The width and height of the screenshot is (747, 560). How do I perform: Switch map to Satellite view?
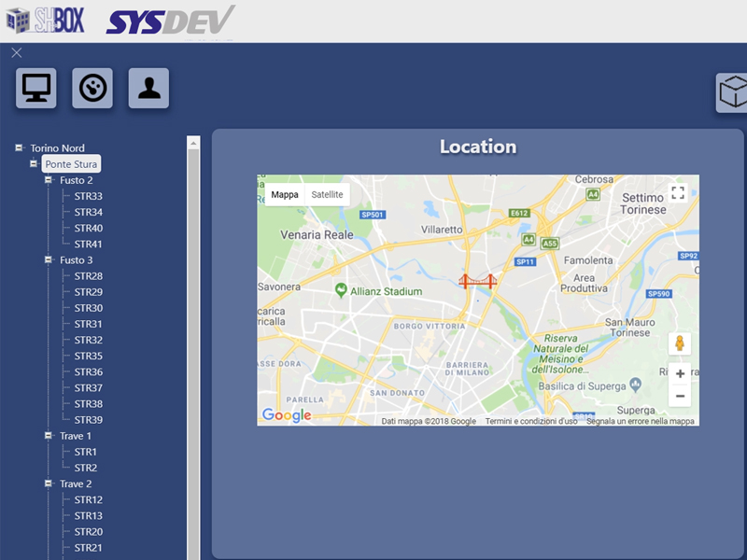point(327,195)
